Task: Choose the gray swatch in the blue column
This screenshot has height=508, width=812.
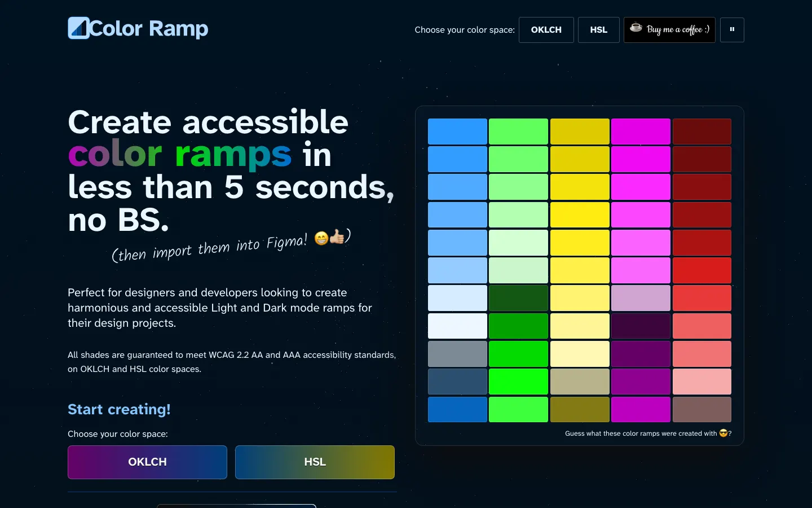Action: (x=457, y=354)
